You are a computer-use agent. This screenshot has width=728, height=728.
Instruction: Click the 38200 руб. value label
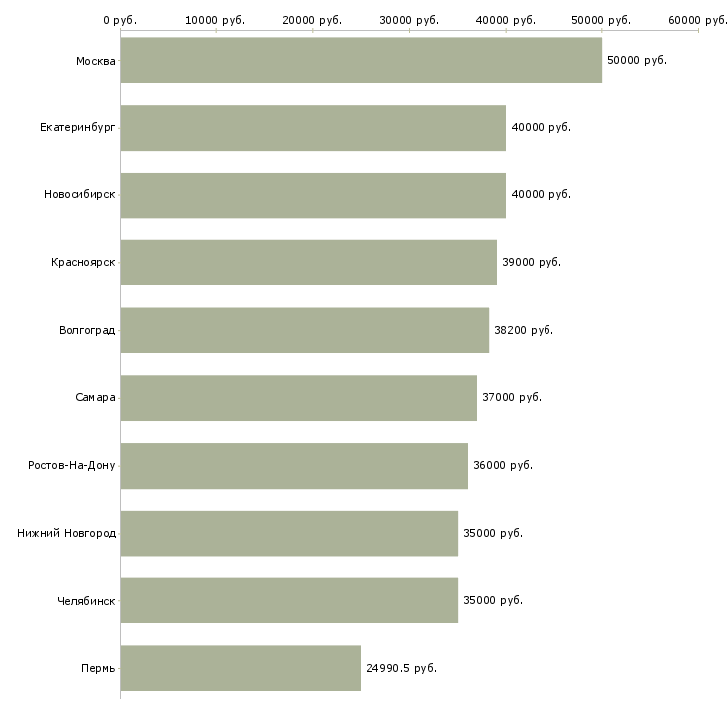click(523, 330)
